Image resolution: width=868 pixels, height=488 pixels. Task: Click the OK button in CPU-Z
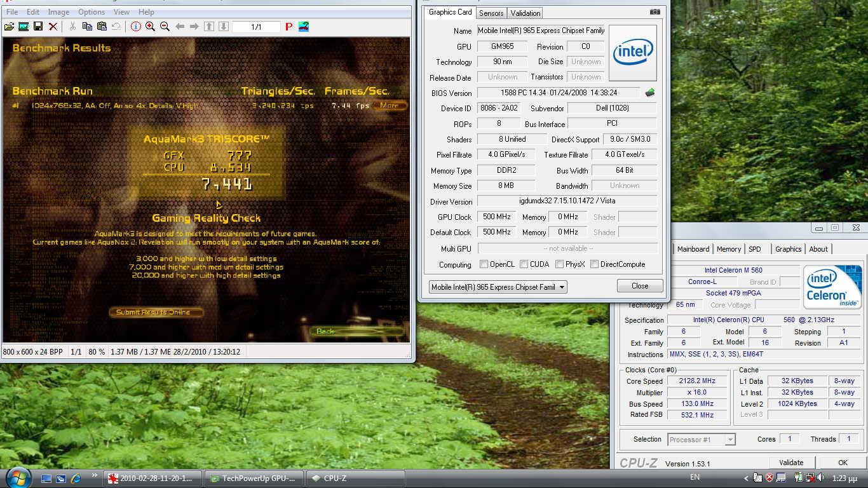(x=843, y=463)
